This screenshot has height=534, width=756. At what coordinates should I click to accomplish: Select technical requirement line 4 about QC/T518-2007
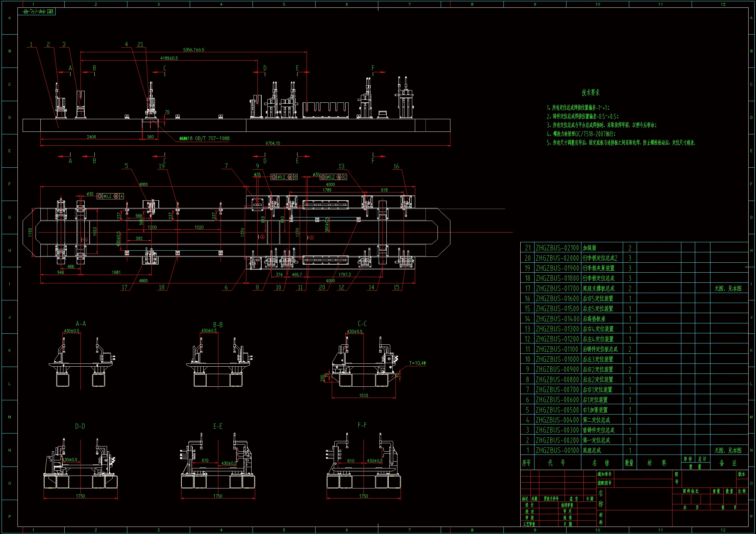pyautogui.click(x=581, y=134)
